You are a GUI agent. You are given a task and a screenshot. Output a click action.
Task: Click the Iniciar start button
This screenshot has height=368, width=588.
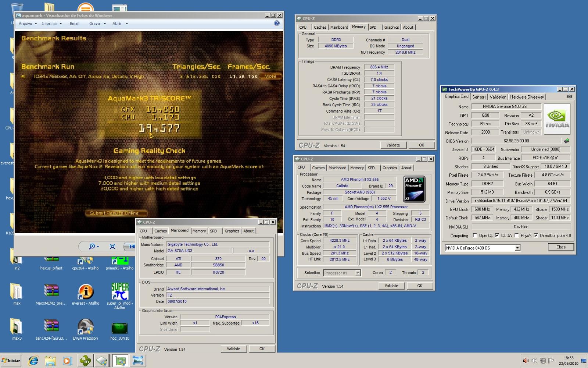pos(11,361)
